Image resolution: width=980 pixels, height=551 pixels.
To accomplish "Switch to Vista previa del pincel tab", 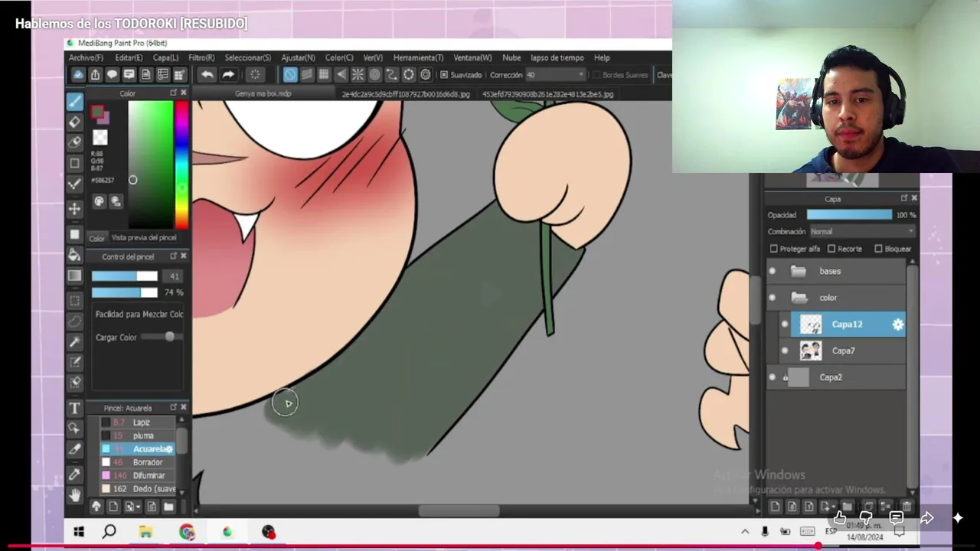I will 144,238.
